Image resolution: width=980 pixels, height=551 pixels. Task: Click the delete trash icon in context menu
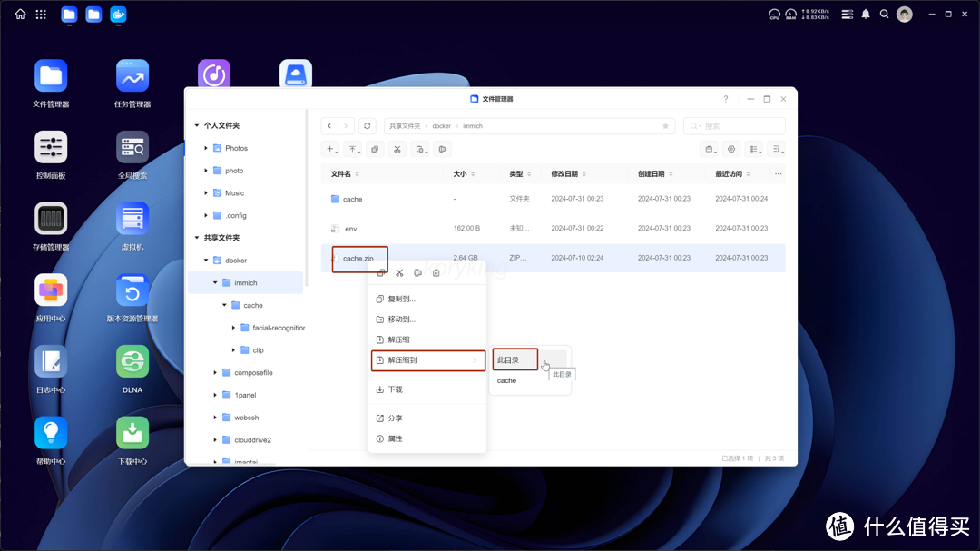point(436,273)
